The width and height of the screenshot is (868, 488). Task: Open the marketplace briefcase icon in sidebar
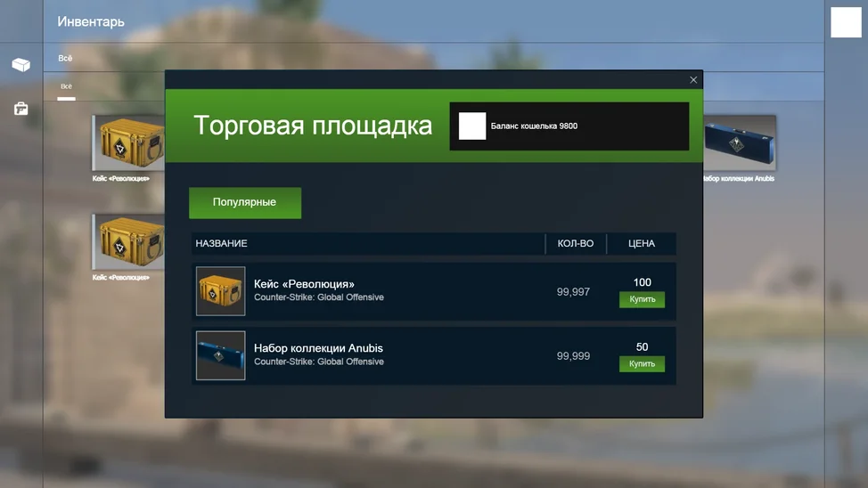(21, 109)
